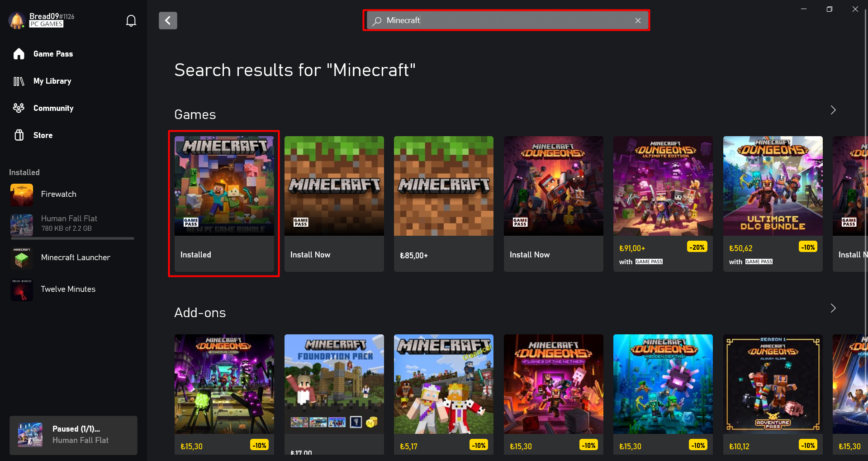Click the ₺91,00+ price label
This screenshot has width=868, height=461.
pos(632,248)
